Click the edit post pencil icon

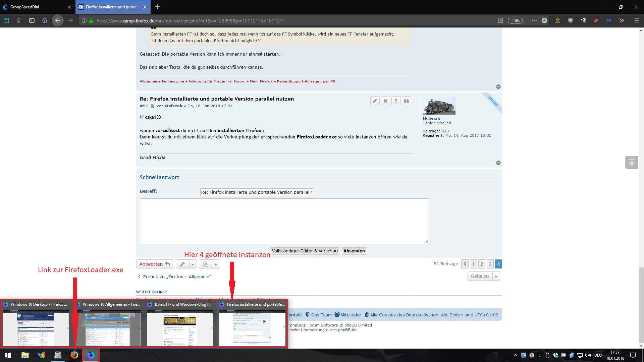pos(375,101)
